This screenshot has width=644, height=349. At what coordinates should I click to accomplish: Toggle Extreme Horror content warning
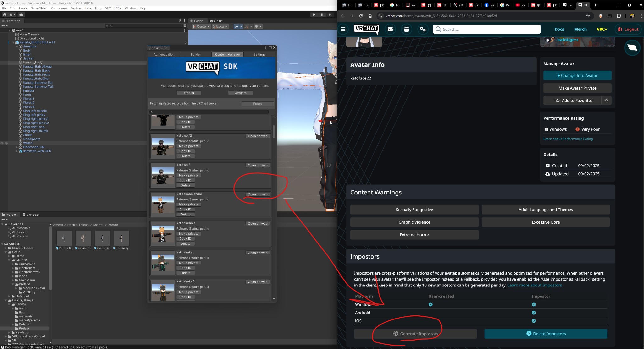(414, 235)
